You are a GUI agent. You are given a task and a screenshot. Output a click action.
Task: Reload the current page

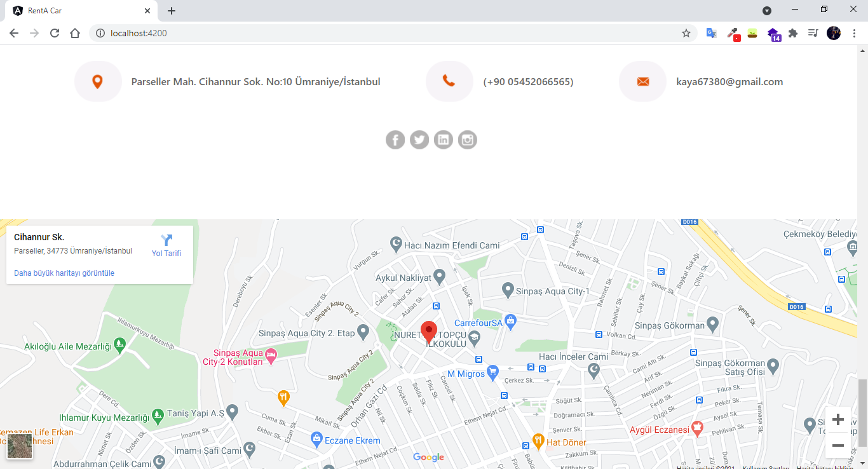[55, 33]
